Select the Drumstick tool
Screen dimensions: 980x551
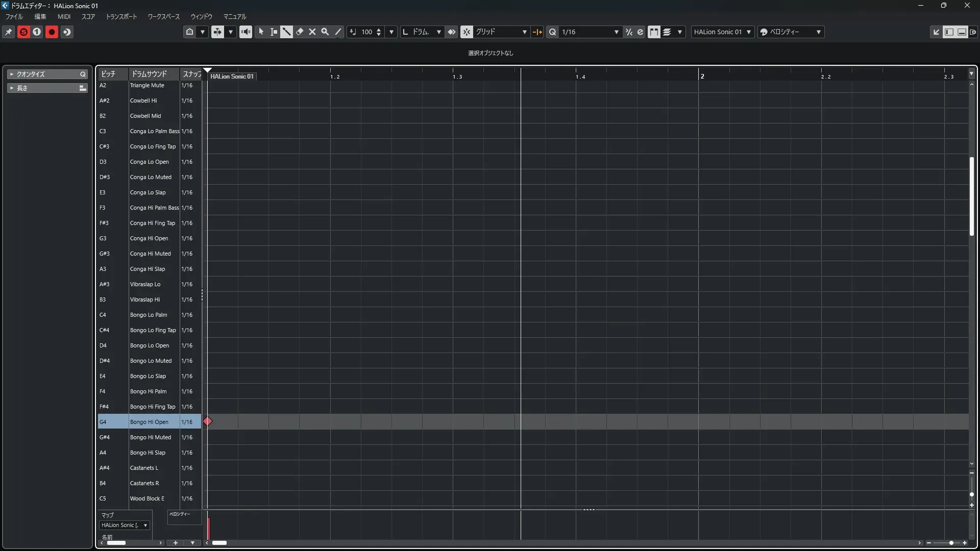(286, 32)
